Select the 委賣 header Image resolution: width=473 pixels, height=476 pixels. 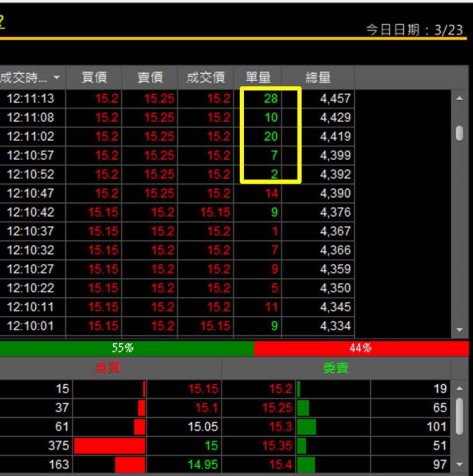click(336, 368)
